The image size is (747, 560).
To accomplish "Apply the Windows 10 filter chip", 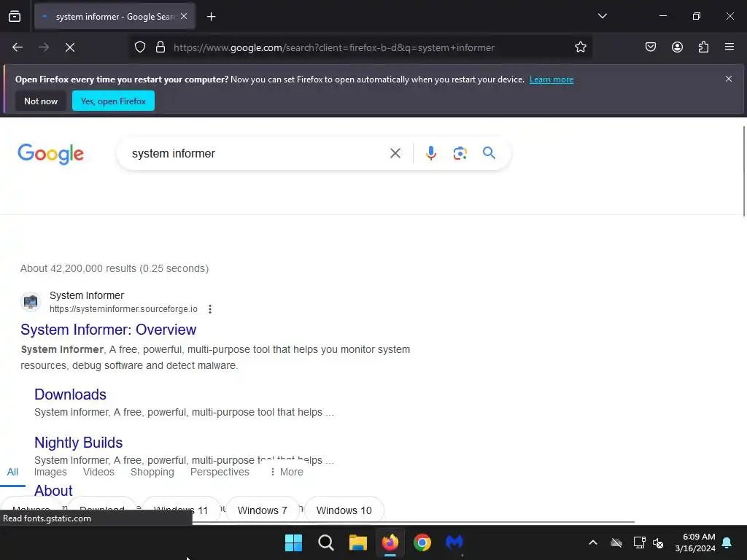I will [x=344, y=510].
